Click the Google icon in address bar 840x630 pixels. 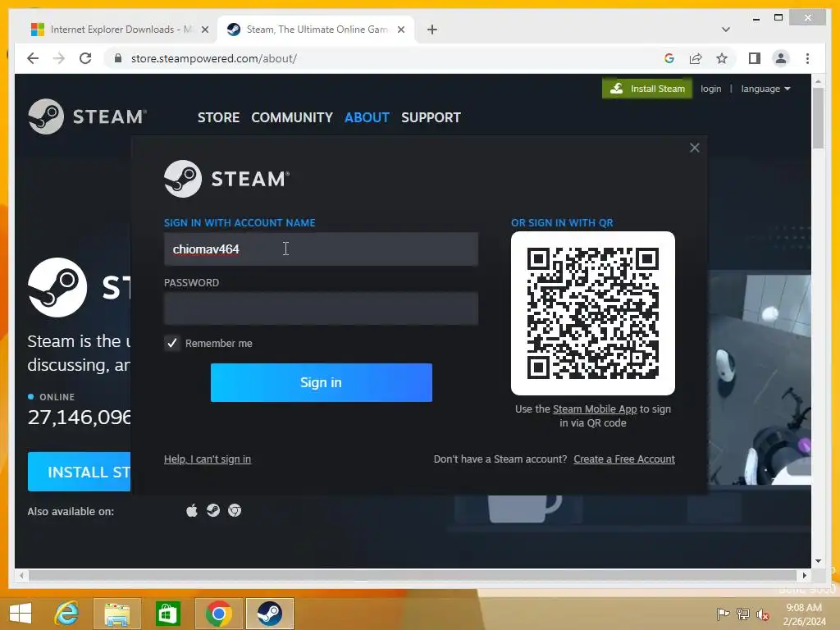click(669, 58)
